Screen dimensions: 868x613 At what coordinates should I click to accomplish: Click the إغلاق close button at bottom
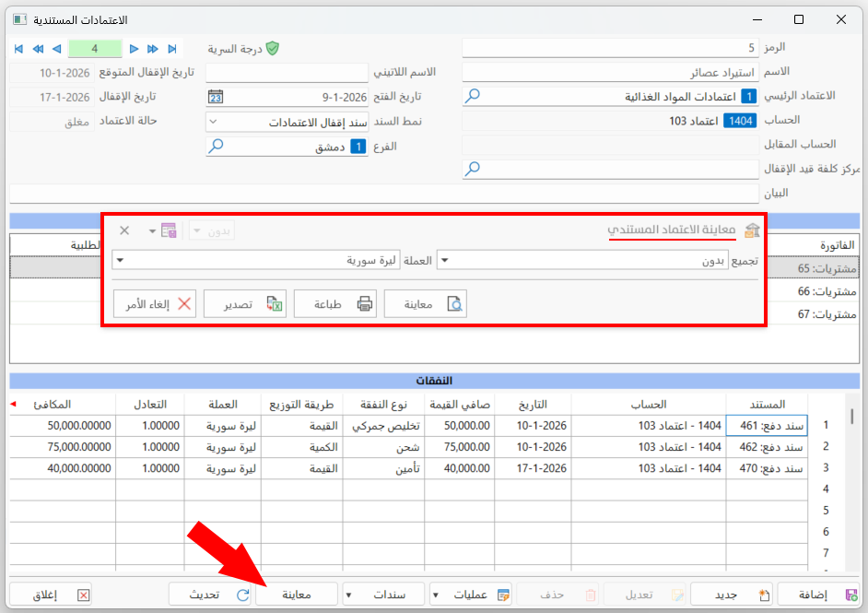pyautogui.click(x=51, y=595)
